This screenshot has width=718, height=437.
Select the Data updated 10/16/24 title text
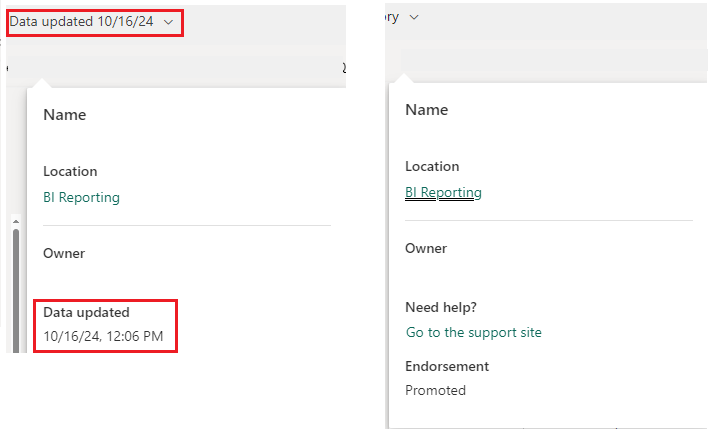pos(82,22)
